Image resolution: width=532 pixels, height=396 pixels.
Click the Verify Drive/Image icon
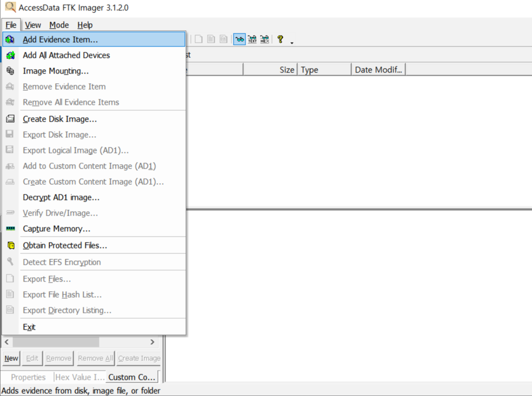pos(10,212)
